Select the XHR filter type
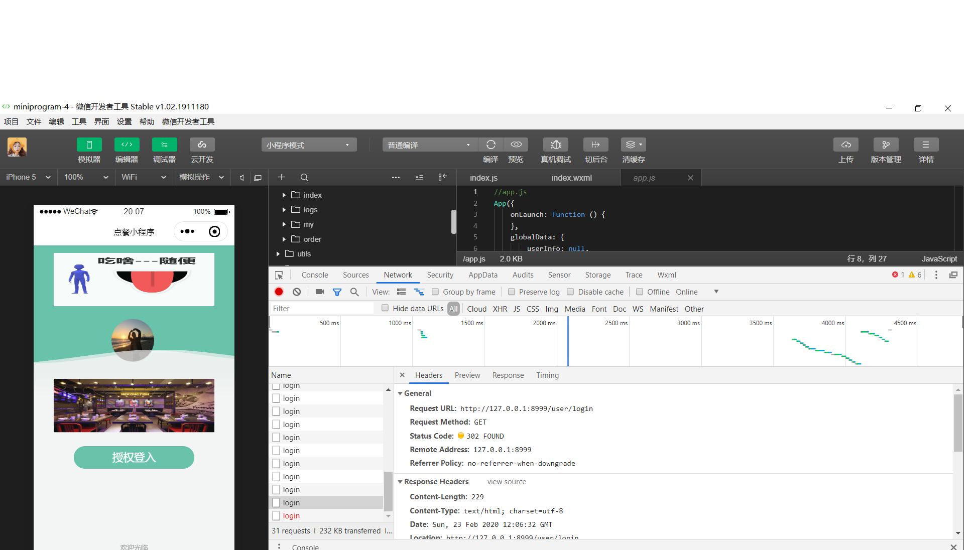The width and height of the screenshot is (980, 550). 500,309
